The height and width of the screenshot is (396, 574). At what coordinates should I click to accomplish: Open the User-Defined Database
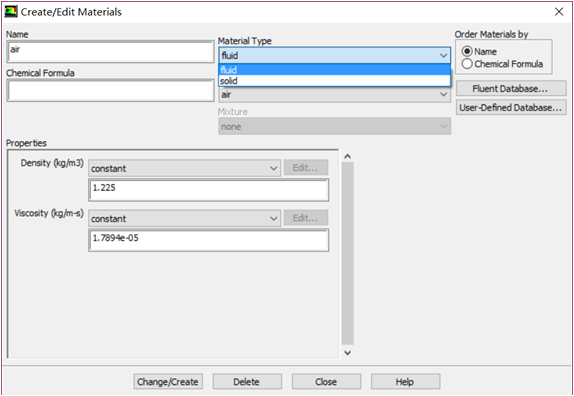point(511,108)
